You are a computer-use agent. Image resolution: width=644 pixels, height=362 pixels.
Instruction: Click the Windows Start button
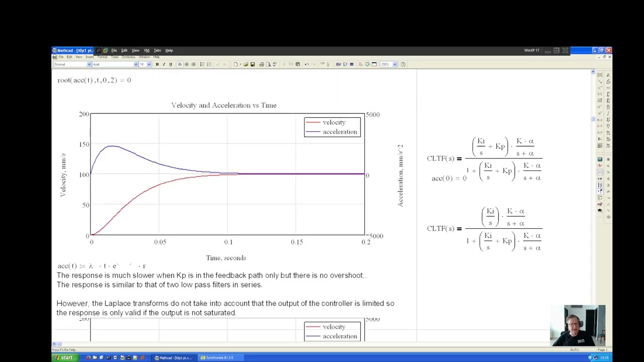[x=64, y=357]
